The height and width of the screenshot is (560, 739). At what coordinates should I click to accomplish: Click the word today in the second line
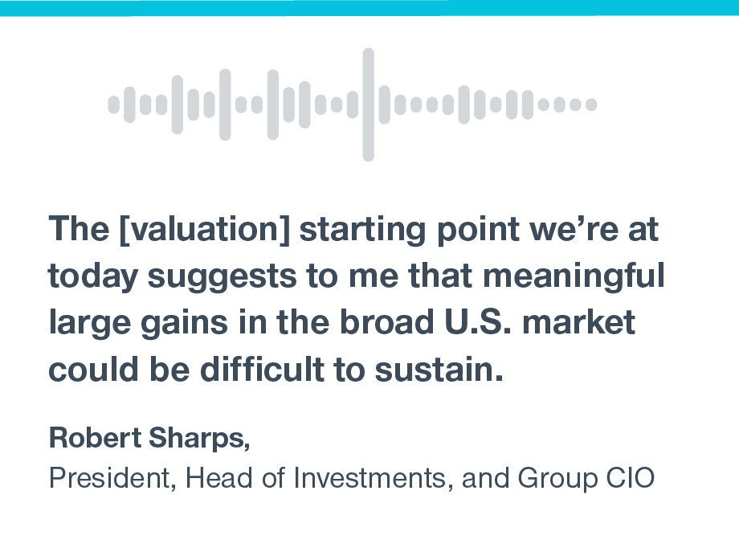(x=93, y=276)
